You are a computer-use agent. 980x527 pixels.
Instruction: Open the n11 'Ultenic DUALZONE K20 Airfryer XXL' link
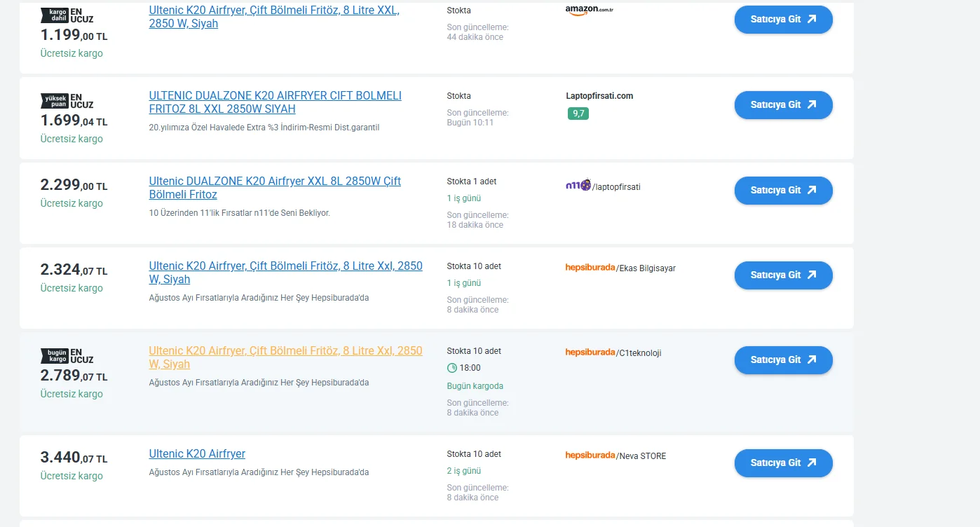pos(275,188)
